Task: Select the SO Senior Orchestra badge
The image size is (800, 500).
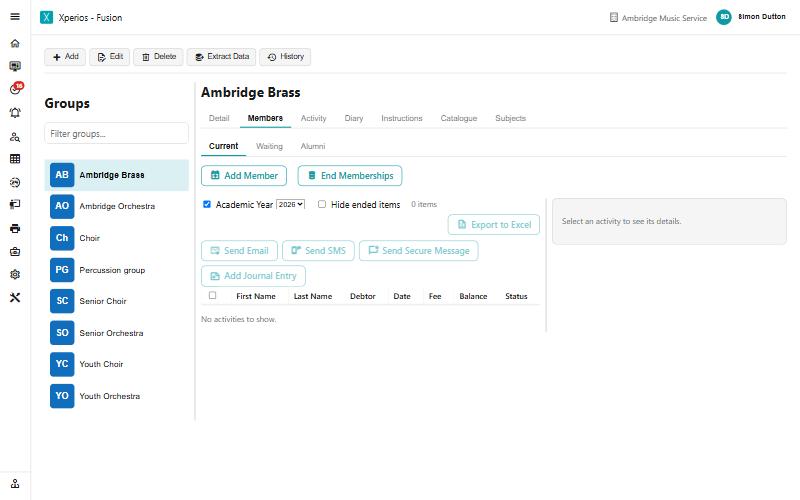Action: [62, 333]
